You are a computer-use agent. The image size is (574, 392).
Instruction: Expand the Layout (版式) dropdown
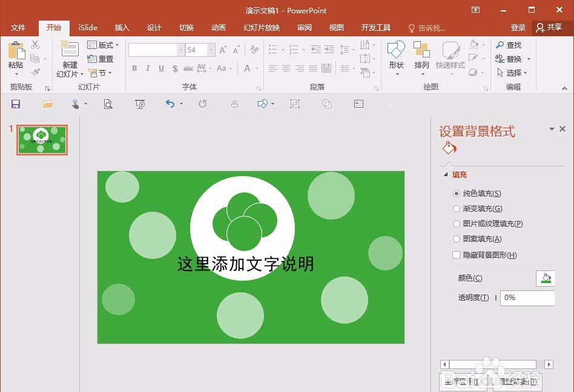click(103, 45)
